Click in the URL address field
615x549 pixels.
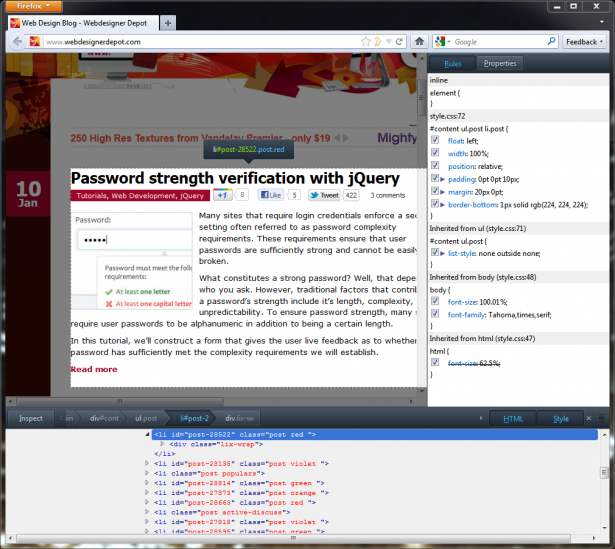[x=200, y=42]
